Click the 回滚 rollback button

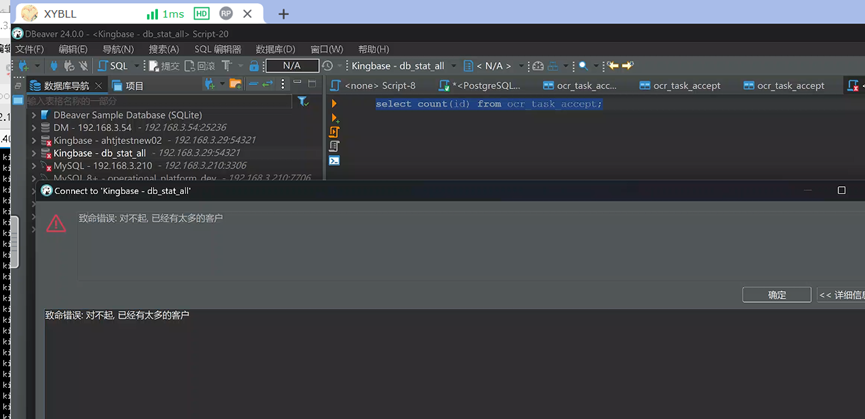(199, 66)
